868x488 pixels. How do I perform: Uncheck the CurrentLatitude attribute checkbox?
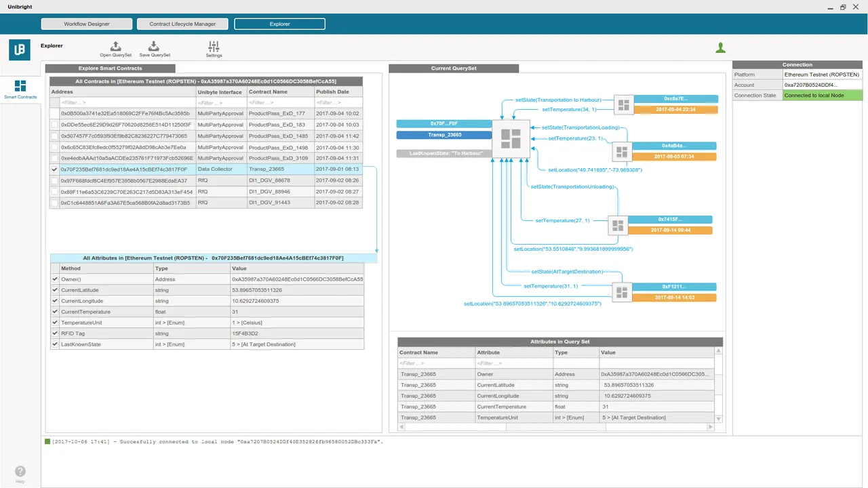tap(55, 290)
